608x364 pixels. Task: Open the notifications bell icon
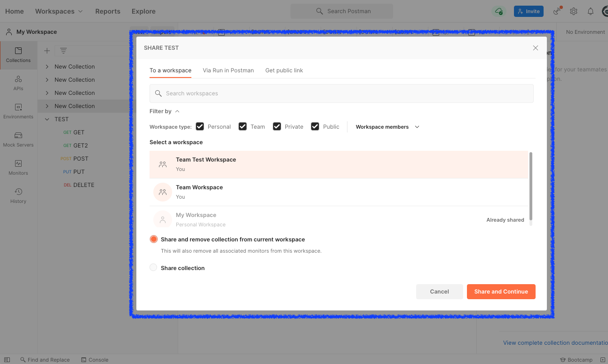[591, 11]
